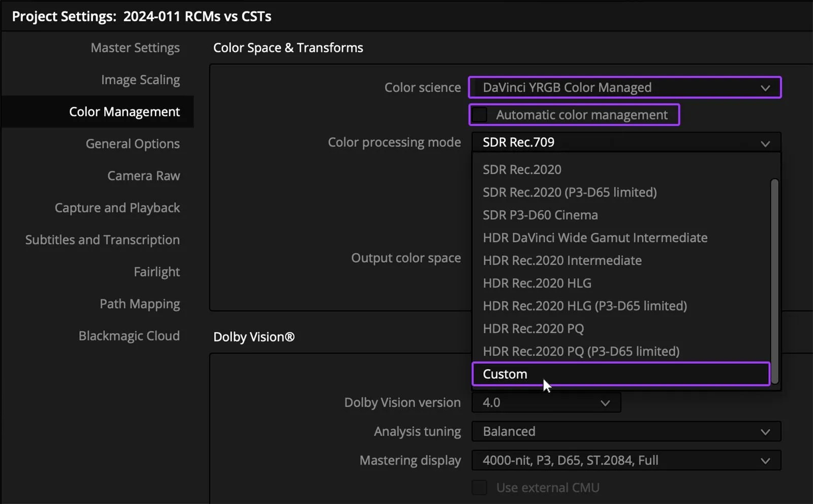Open the Analysis tuning dropdown
Image resolution: width=813 pixels, height=504 pixels.
626,431
